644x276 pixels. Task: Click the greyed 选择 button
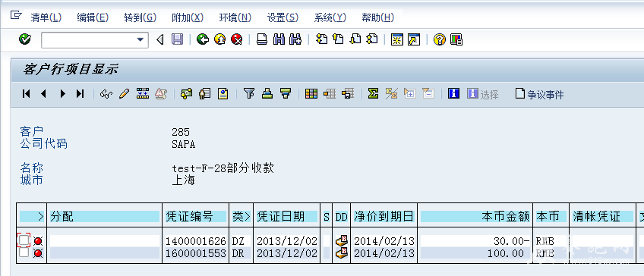[483, 94]
